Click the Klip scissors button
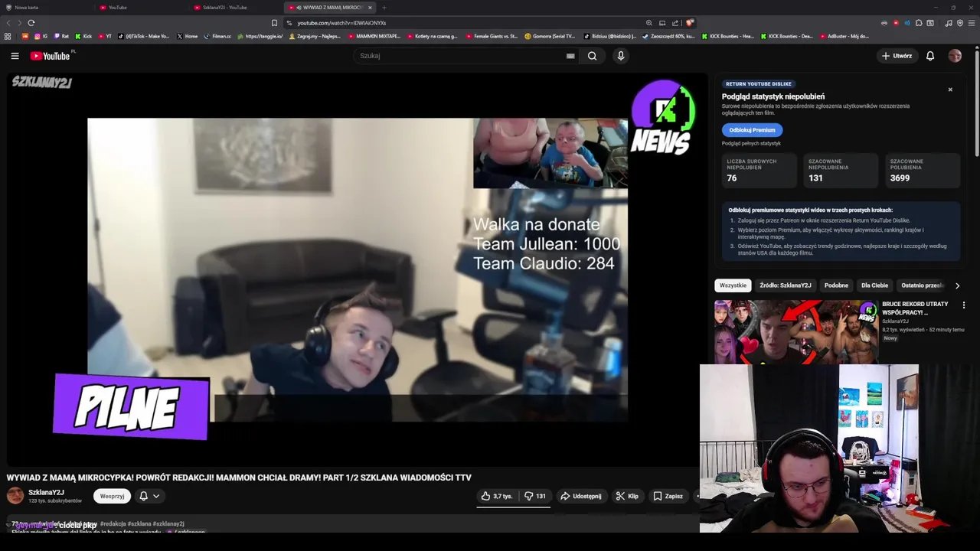Screen dimensions: 980x551 (x=628, y=496)
